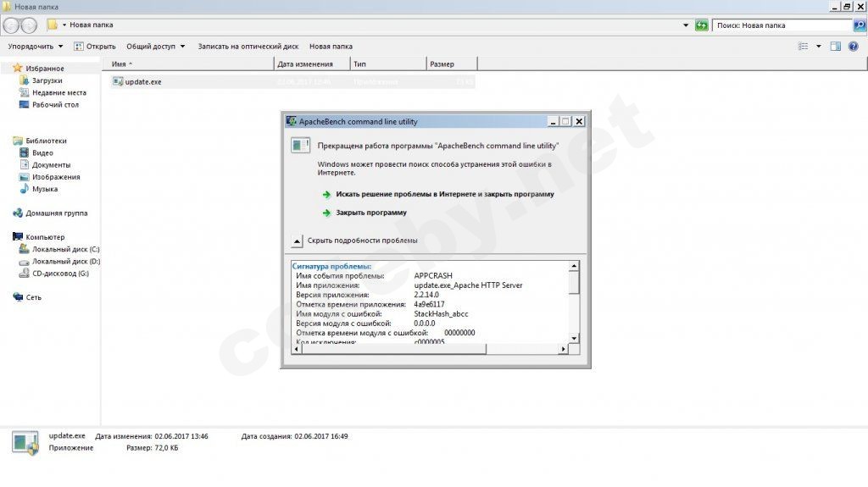Click the Network icon in sidebar
Viewport: 868px width, 487px height.
click(x=18, y=296)
